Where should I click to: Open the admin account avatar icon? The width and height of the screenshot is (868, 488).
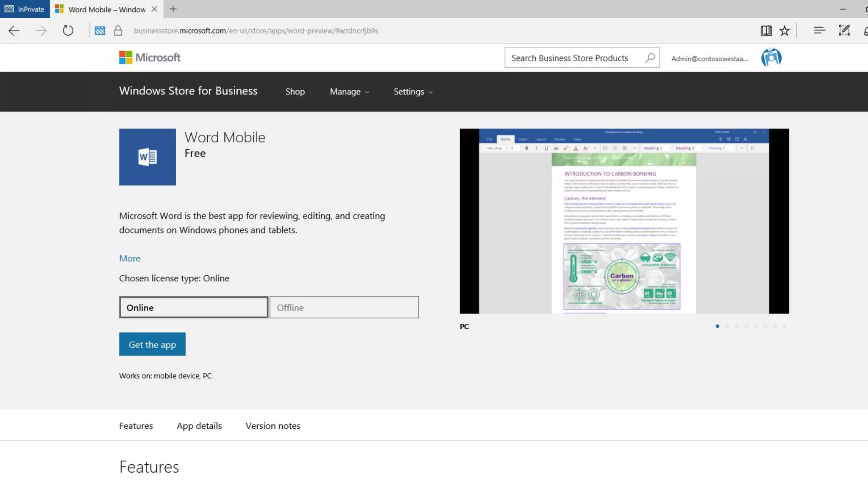(x=771, y=58)
